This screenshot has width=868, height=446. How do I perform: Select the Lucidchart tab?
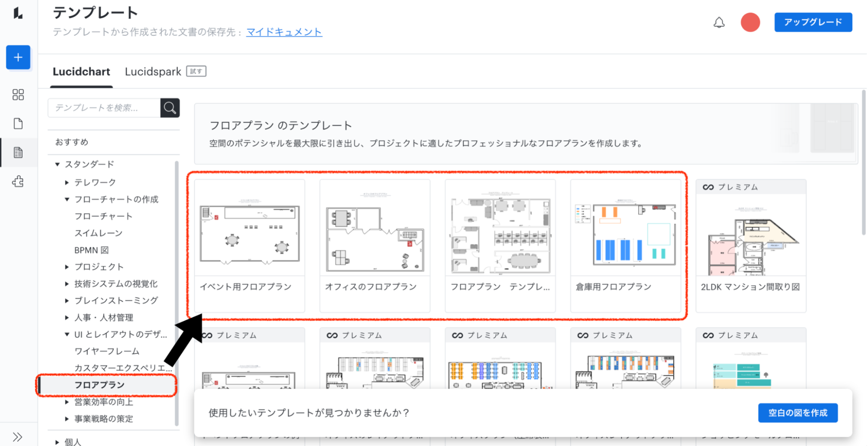click(81, 72)
